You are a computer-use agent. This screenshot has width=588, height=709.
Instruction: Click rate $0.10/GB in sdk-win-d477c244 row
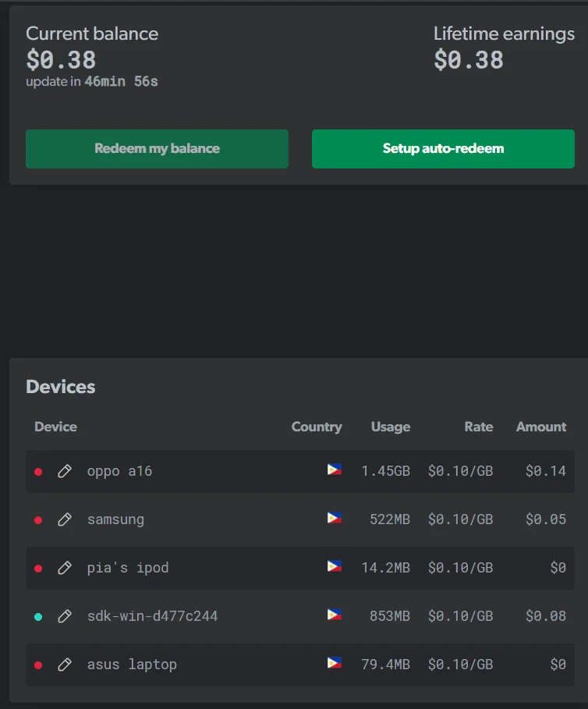[461, 616]
